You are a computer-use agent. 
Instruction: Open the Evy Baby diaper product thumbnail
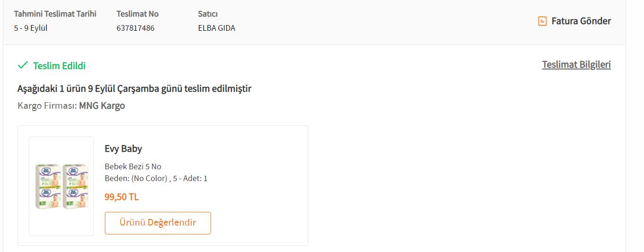tap(61, 186)
